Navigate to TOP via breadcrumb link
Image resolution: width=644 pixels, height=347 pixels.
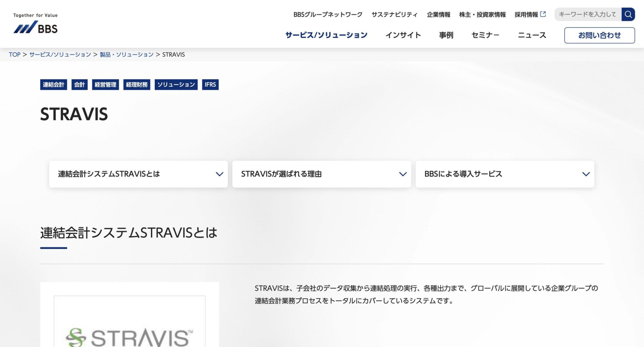pos(15,54)
